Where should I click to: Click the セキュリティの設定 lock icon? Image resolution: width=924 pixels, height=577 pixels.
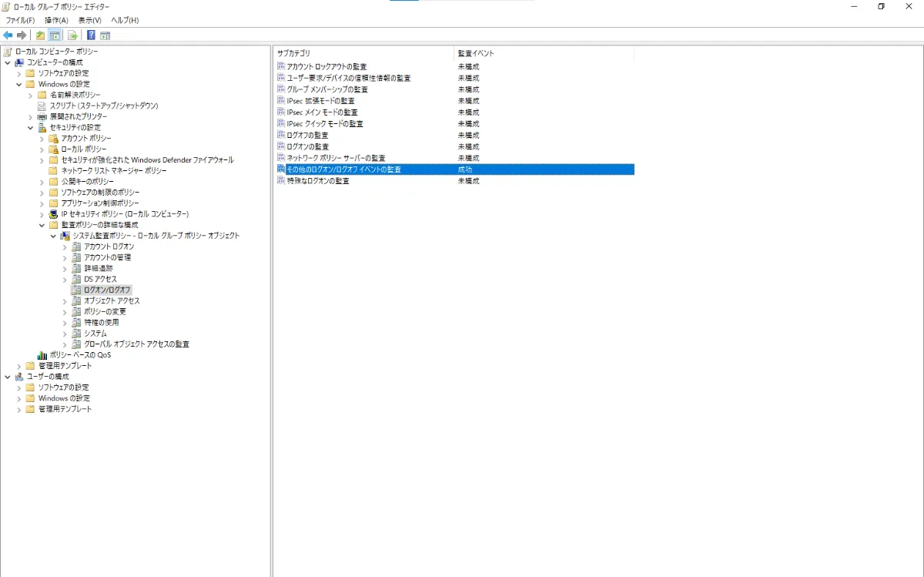click(42, 127)
